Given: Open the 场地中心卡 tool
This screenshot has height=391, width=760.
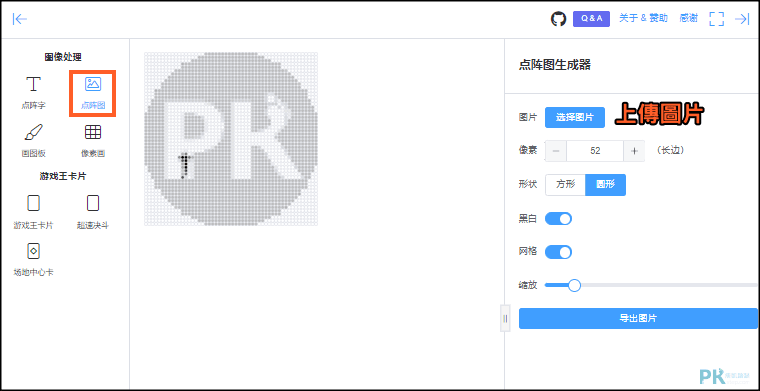Looking at the screenshot, I should (33, 260).
